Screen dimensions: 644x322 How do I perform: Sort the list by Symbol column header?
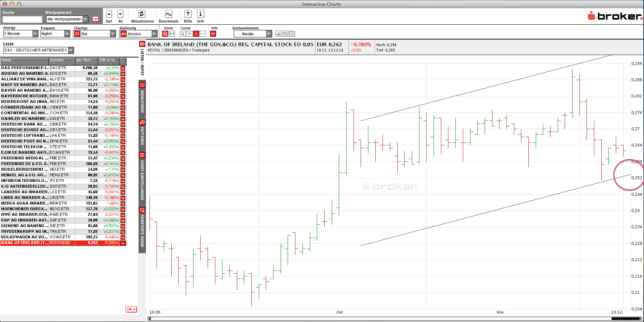pos(62,61)
